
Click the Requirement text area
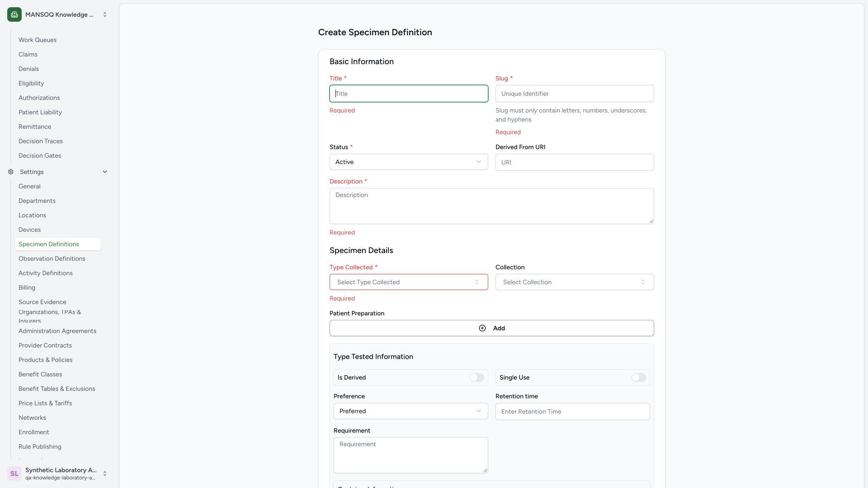410,455
